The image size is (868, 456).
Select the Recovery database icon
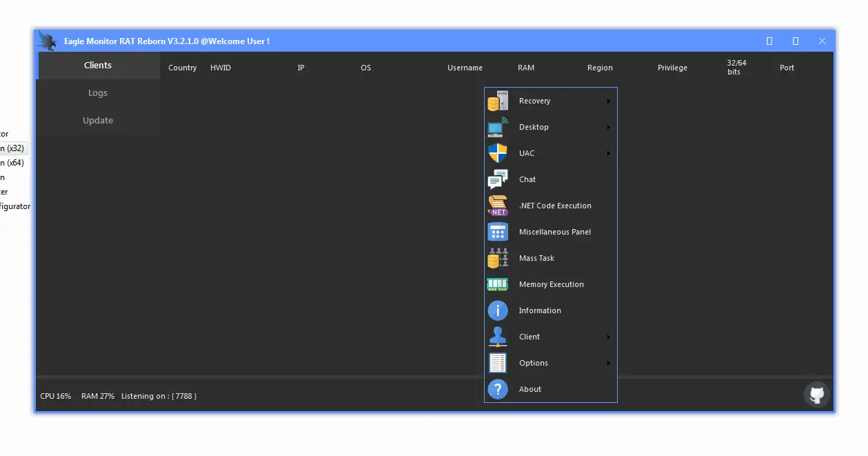[498, 101]
